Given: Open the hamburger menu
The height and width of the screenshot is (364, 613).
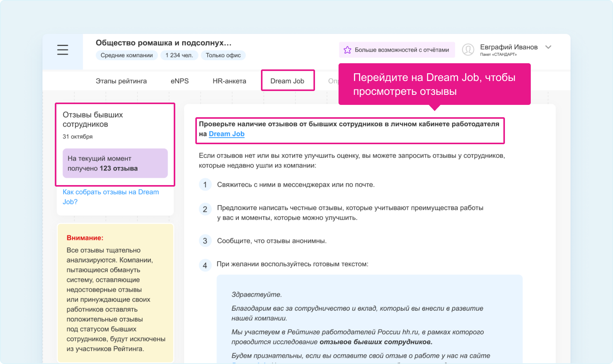Looking at the screenshot, I should click(63, 50).
